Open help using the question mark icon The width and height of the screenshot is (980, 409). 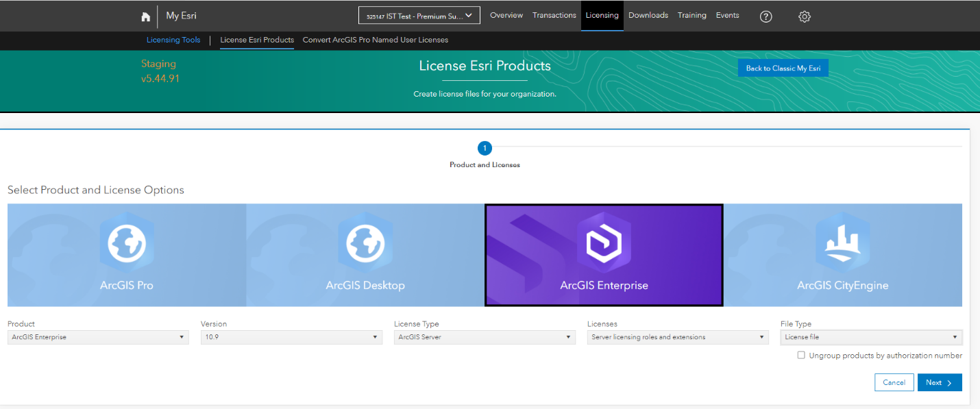tap(765, 16)
